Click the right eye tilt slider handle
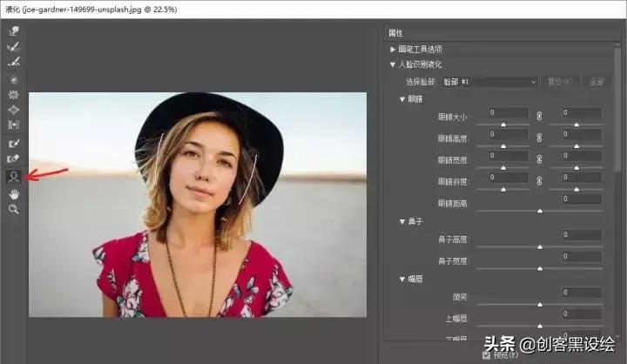Screen dimensions: 627x364 coord(576,189)
